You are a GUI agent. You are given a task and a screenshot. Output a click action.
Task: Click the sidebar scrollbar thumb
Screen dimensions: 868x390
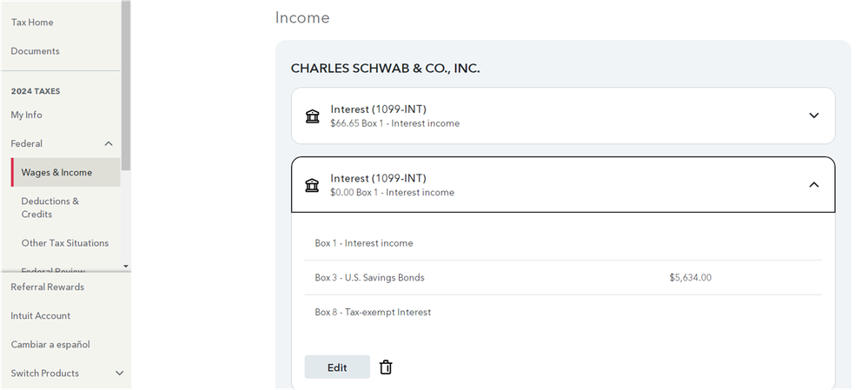click(x=126, y=86)
